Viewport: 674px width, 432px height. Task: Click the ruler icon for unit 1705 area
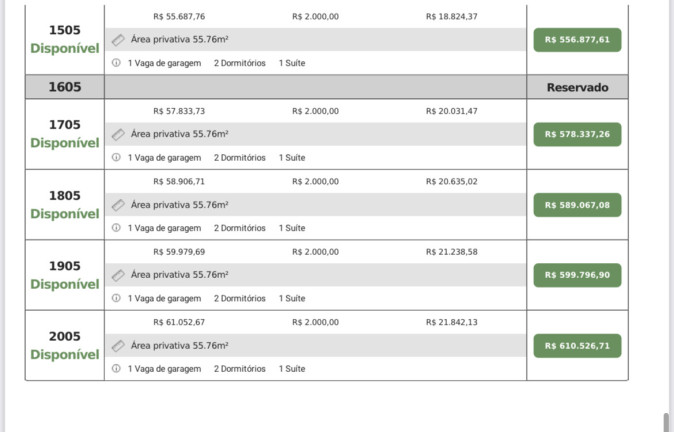[x=118, y=135]
